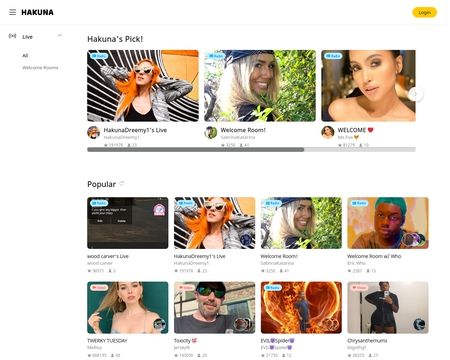Open blonde woman thumbnail in Hakuna's Pick
The image size is (450, 360).
(x=260, y=86)
